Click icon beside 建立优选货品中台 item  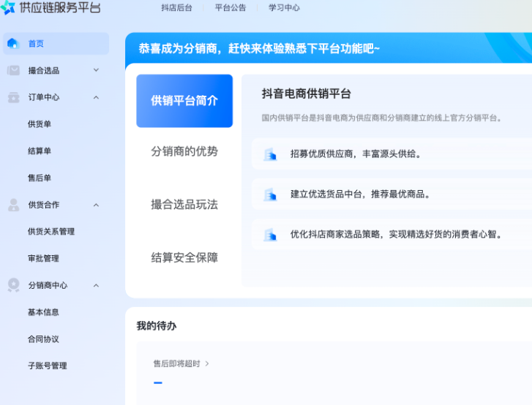[x=270, y=194]
